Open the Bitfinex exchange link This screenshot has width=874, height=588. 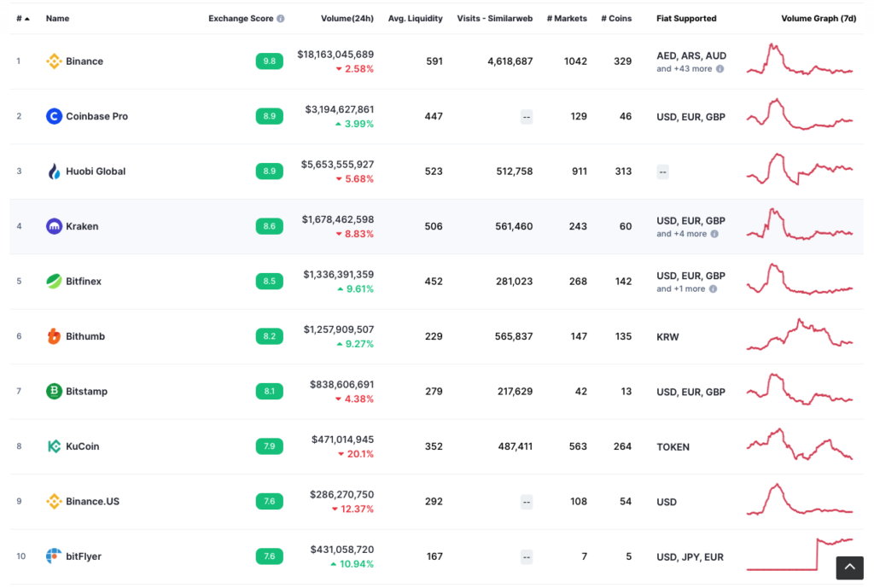point(84,282)
